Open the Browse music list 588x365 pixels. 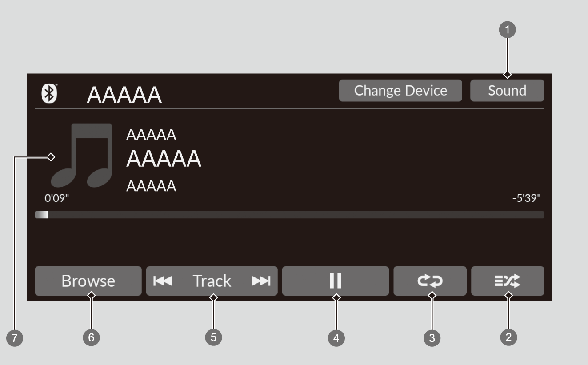click(88, 281)
